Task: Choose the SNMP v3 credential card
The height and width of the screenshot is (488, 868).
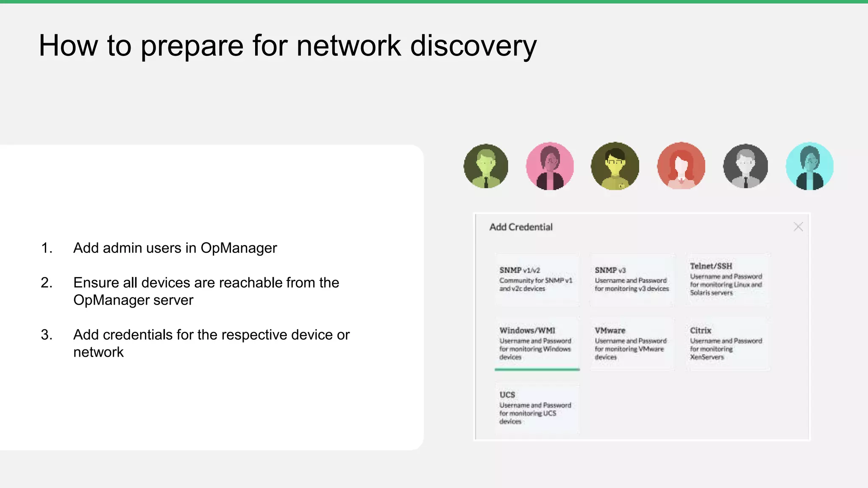Action: coord(632,279)
